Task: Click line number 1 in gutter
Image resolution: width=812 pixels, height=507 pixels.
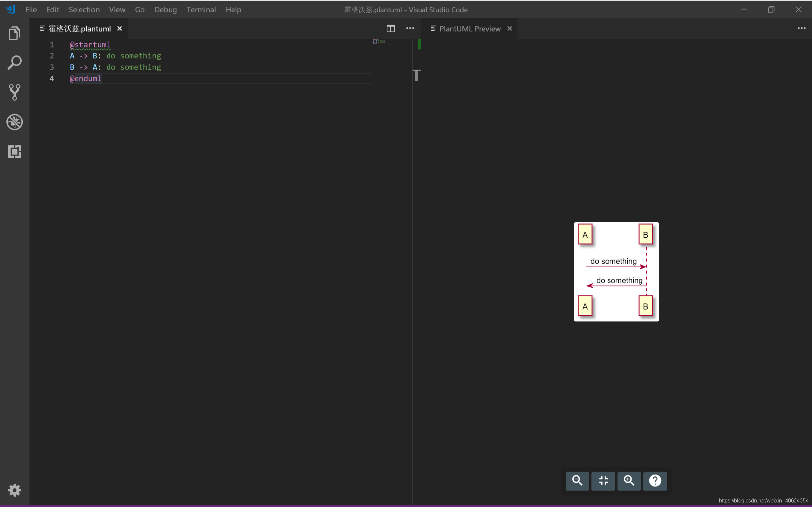Action: [x=52, y=45]
